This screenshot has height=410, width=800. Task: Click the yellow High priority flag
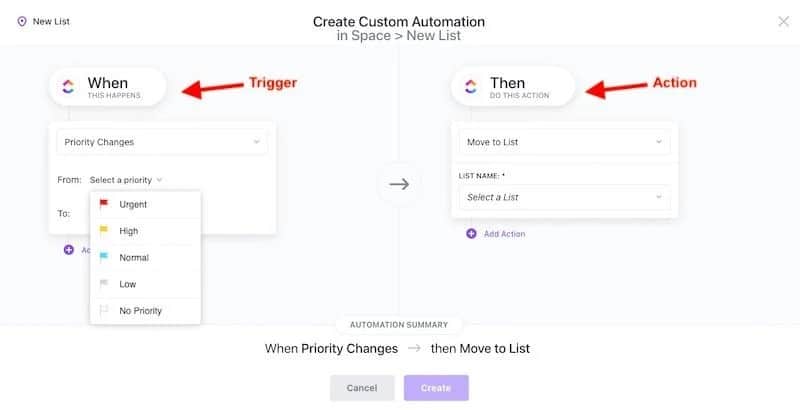click(104, 230)
